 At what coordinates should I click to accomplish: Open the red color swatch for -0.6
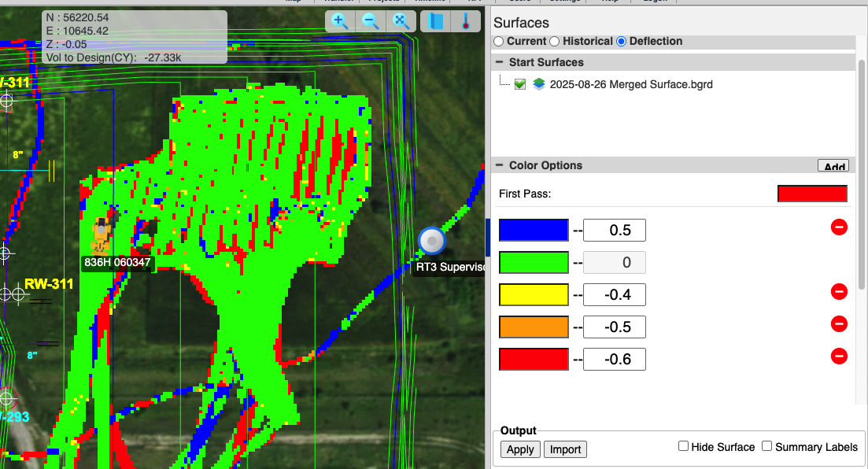[534, 360]
